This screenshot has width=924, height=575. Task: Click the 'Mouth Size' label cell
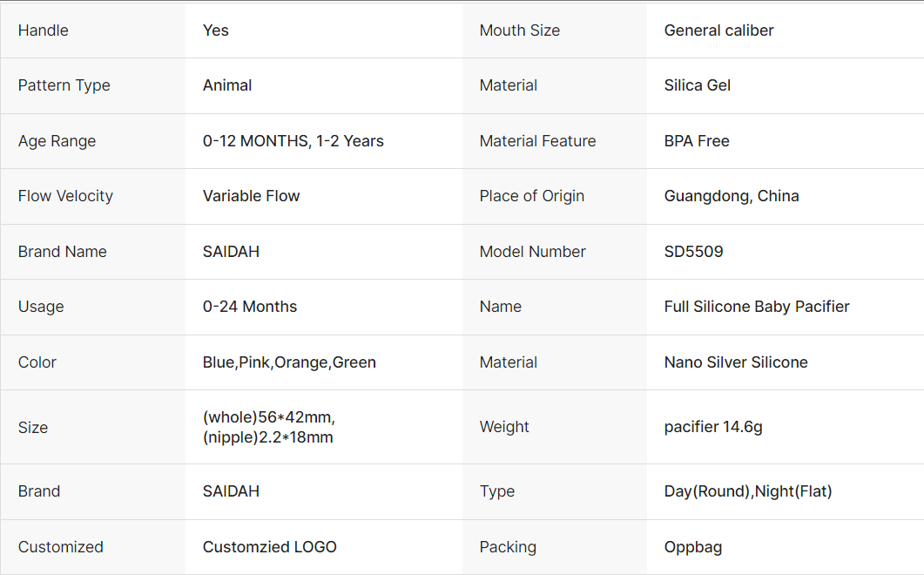(x=520, y=30)
